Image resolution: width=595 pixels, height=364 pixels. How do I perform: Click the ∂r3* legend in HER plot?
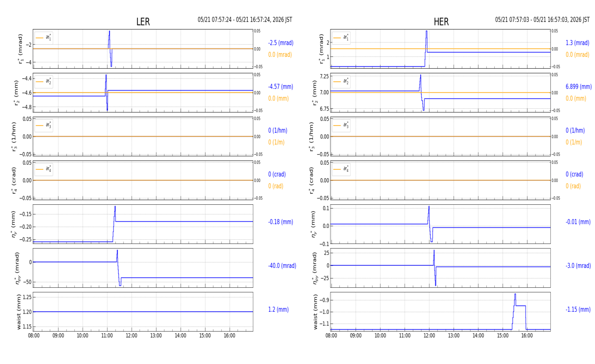tap(341, 125)
